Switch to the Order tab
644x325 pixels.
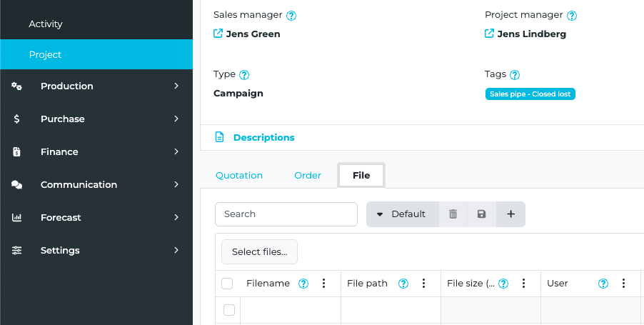[x=308, y=176]
